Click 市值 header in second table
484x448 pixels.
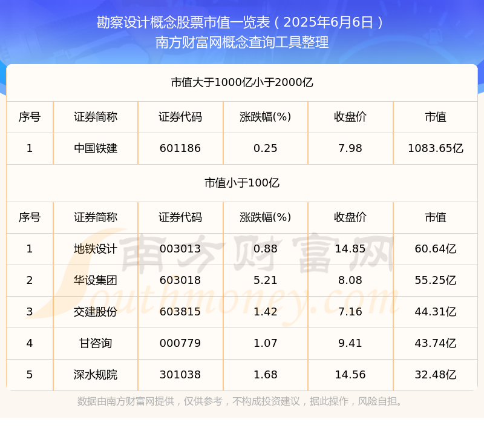[x=436, y=217]
